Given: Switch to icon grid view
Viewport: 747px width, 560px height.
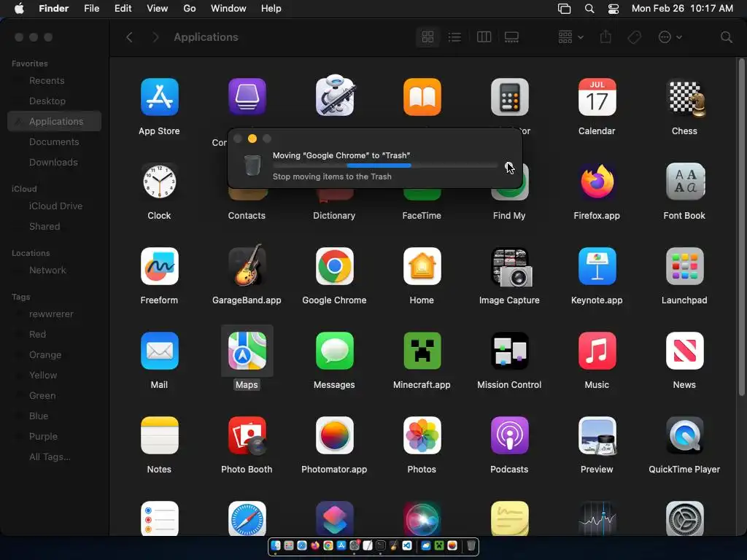Looking at the screenshot, I should point(427,37).
